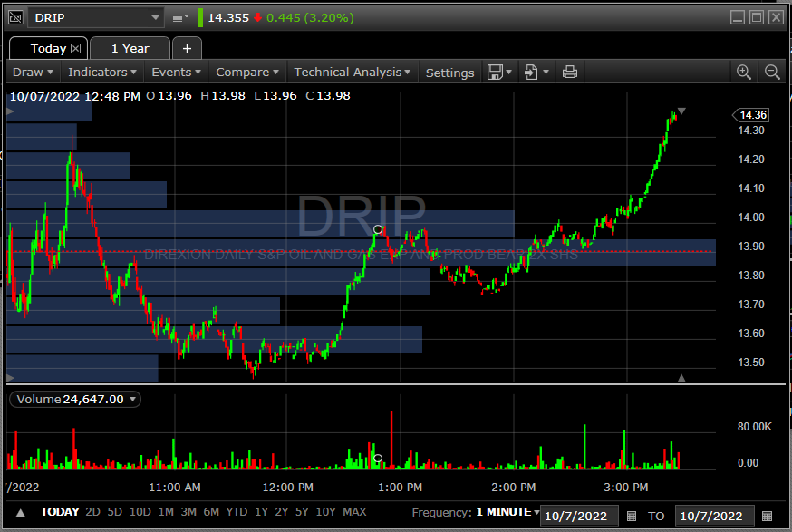Open chart Settings
The height and width of the screenshot is (532, 792).
pos(449,73)
